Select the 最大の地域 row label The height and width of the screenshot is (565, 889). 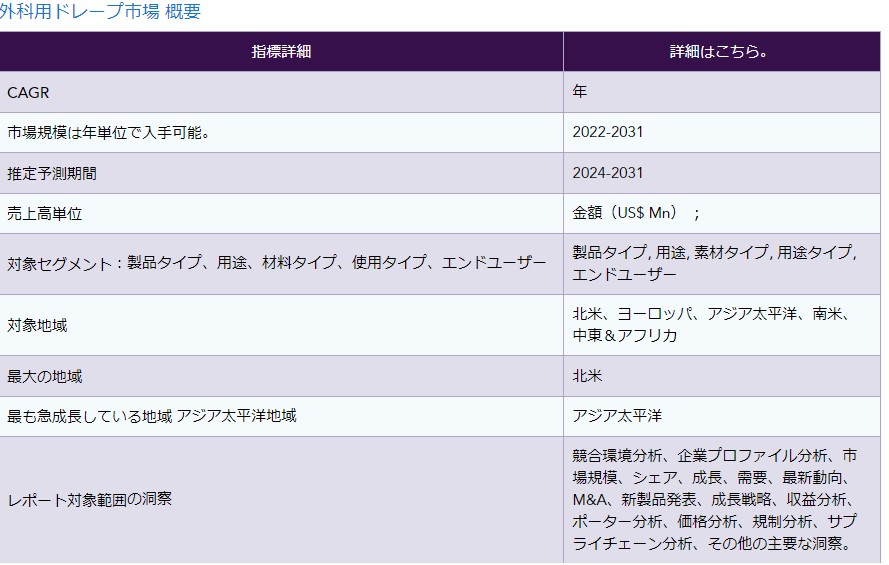pyautogui.click(x=44, y=376)
